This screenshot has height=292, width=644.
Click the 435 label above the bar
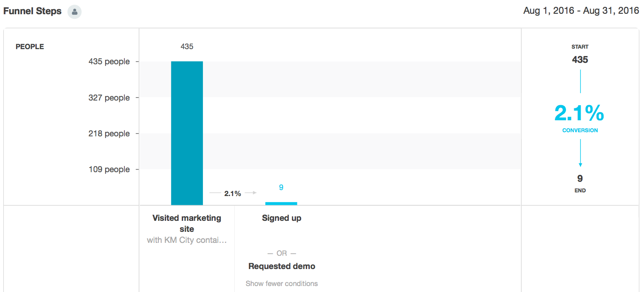187,46
